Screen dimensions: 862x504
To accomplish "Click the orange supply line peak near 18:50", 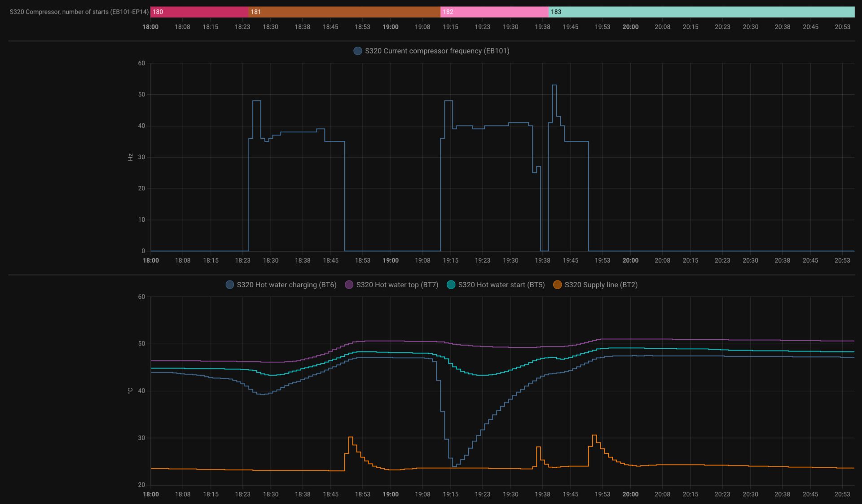I will pos(351,437).
